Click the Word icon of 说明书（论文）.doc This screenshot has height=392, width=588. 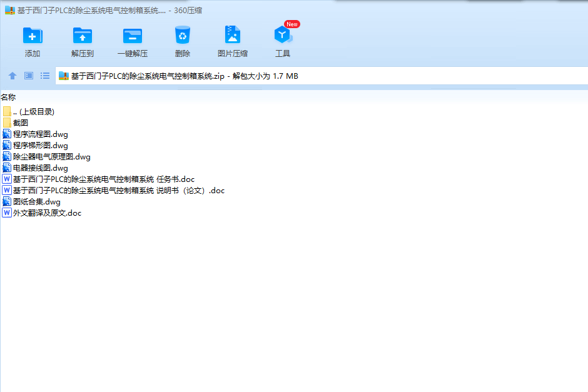(7, 190)
